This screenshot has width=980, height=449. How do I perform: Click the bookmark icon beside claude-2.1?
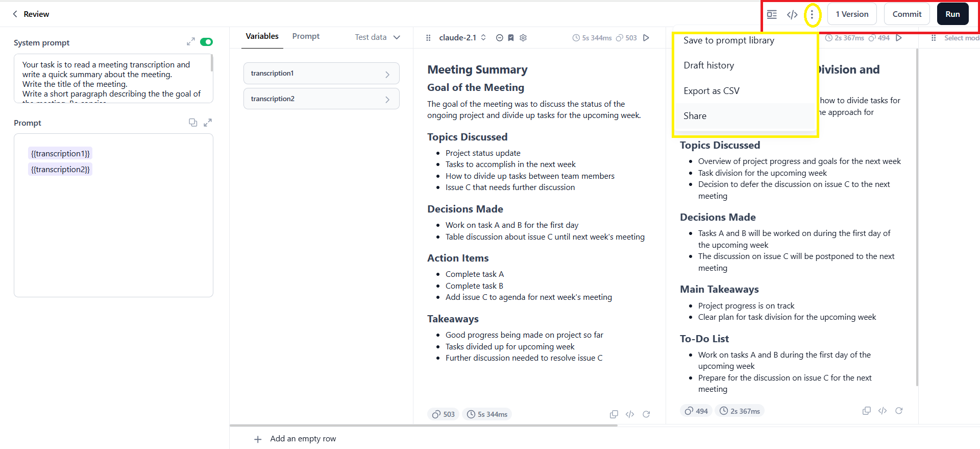[511, 38]
